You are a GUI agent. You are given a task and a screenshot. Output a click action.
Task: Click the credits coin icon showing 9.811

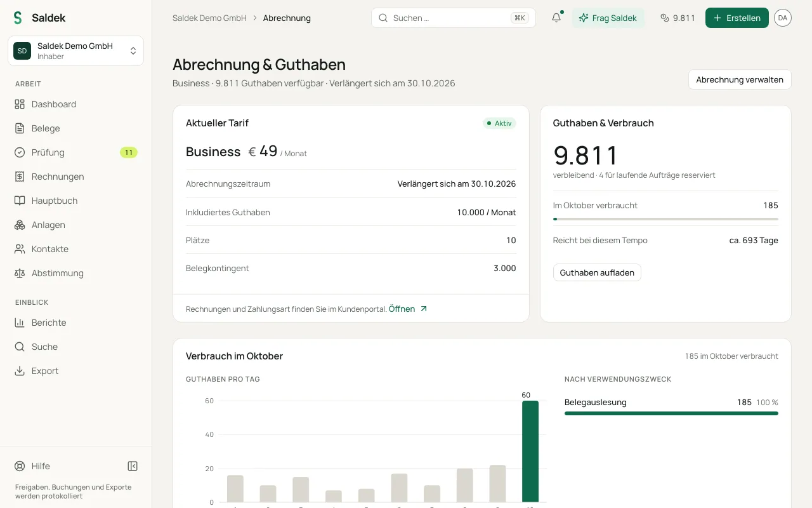[665, 18]
